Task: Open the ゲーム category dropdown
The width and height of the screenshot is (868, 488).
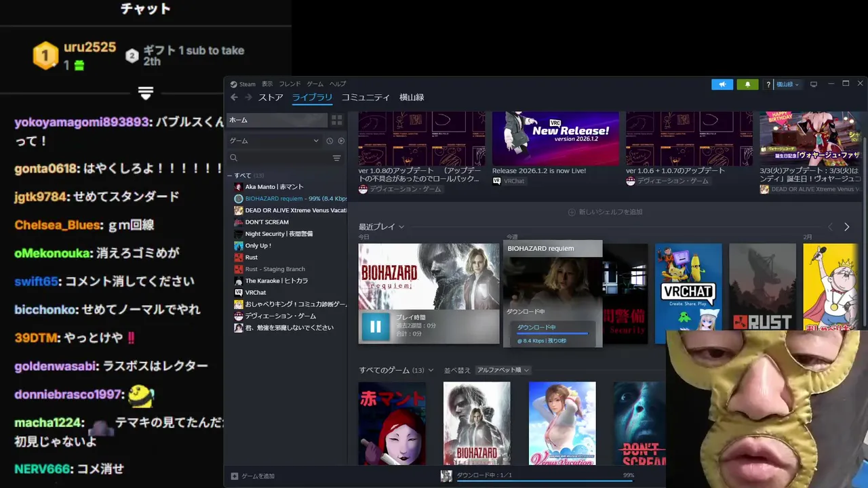Action: pyautogui.click(x=274, y=141)
